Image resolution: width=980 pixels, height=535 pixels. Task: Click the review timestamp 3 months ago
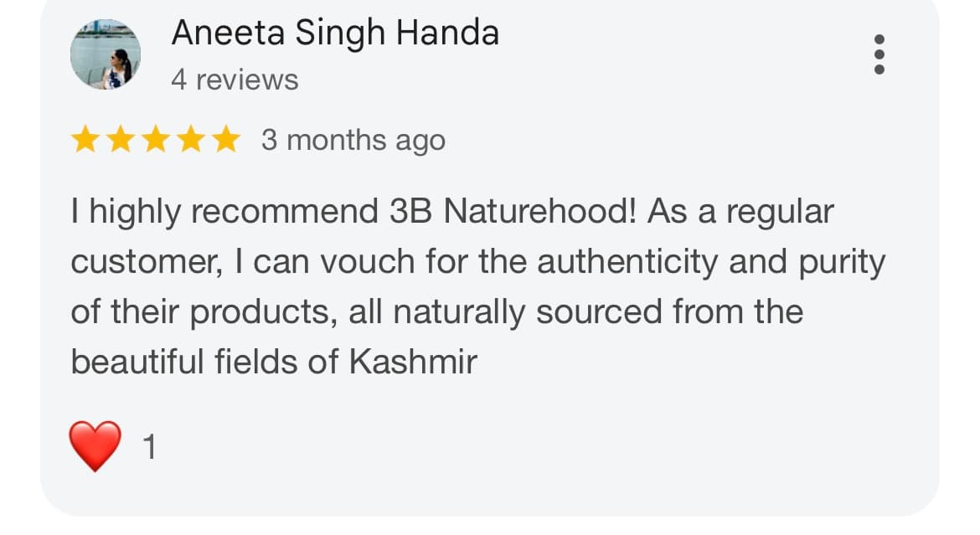351,140
